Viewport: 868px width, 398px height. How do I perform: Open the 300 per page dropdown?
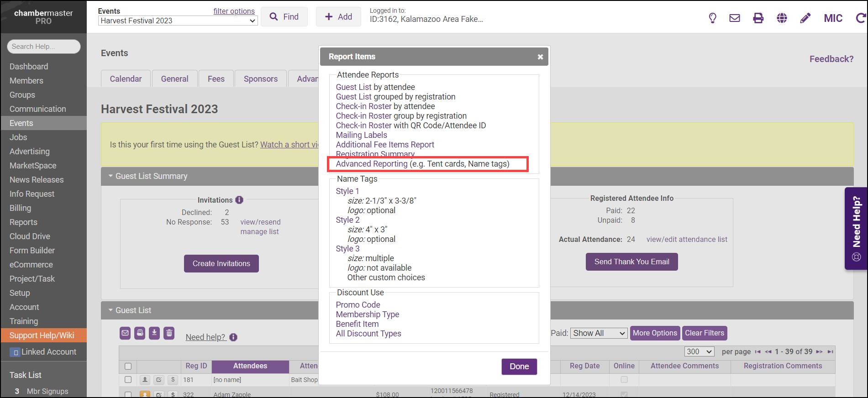(699, 351)
